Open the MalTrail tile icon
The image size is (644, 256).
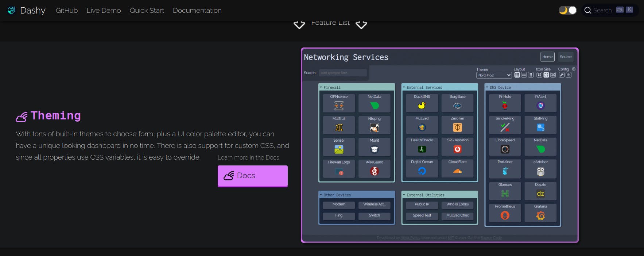pos(339,127)
